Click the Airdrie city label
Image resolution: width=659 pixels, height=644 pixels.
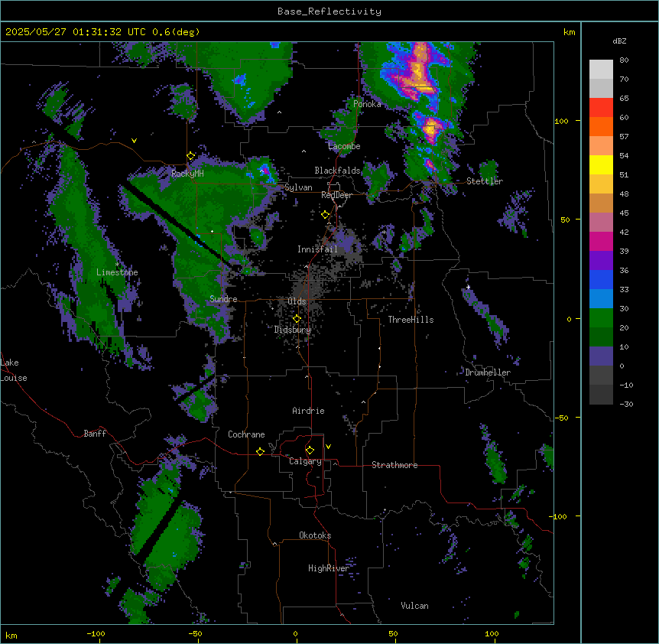click(x=309, y=411)
